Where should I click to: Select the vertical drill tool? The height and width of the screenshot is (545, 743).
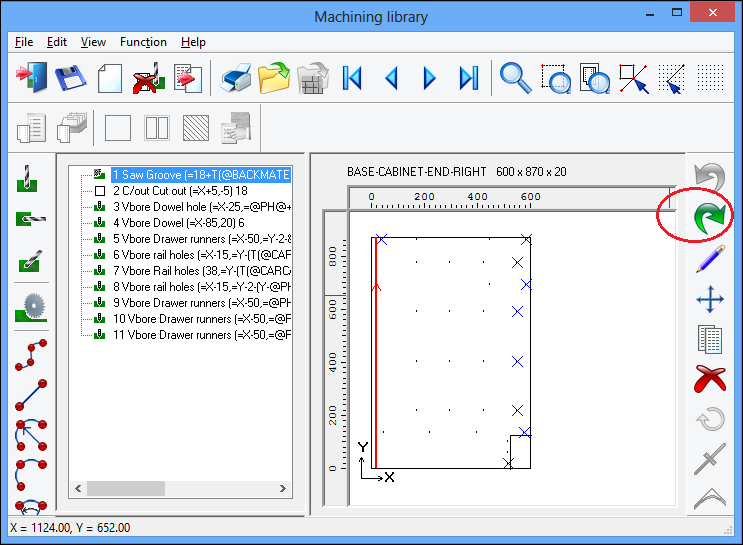[x=27, y=179]
